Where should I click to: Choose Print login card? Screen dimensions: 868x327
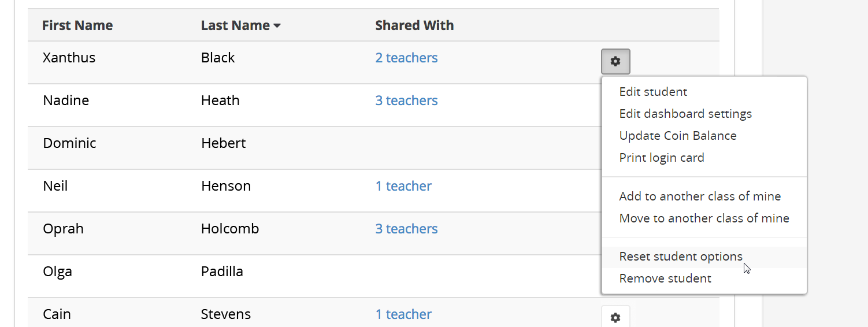[662, 158]
